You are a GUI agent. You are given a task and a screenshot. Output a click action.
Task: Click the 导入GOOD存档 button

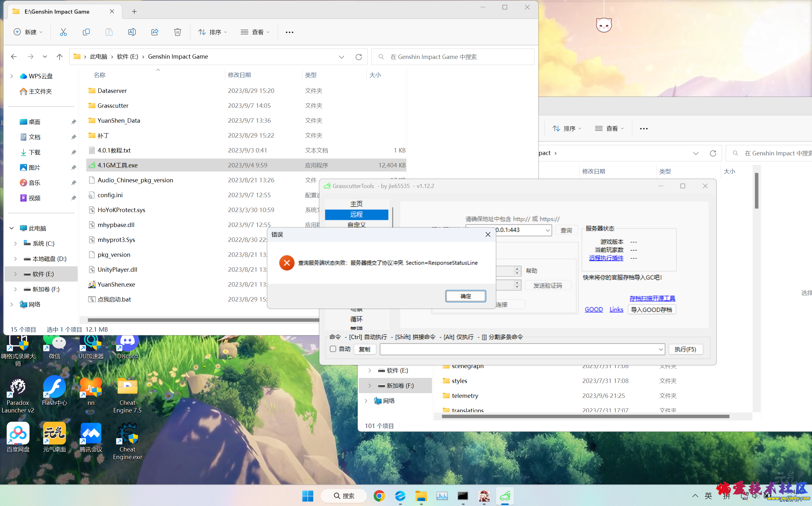click(x=651, y=309)
